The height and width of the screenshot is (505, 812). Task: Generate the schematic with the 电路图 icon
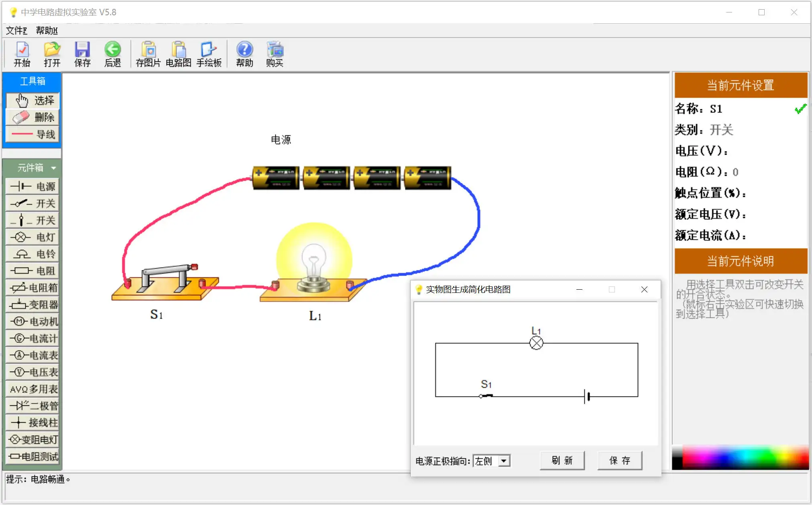(179, 54)
